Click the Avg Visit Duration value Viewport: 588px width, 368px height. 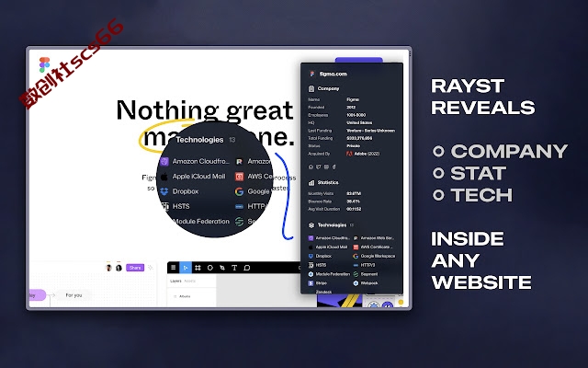pyautogui.click(x=354, y=209)
